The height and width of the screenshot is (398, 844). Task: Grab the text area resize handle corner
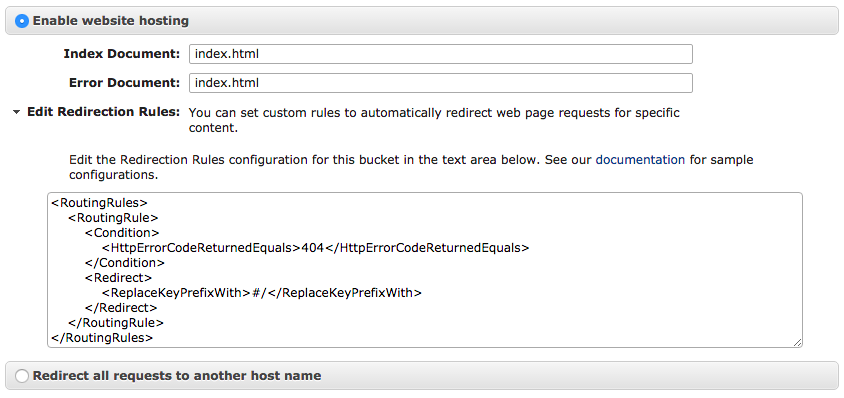(797, 342)
